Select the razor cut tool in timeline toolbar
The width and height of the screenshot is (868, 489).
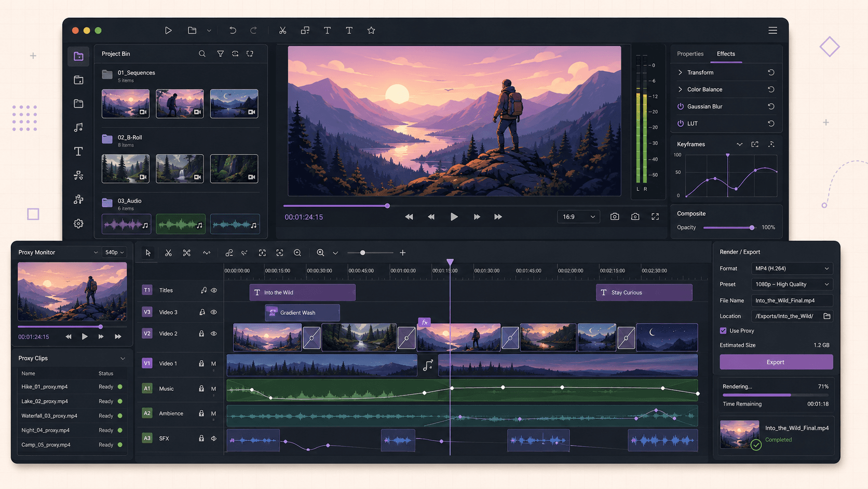click(168, 253)
